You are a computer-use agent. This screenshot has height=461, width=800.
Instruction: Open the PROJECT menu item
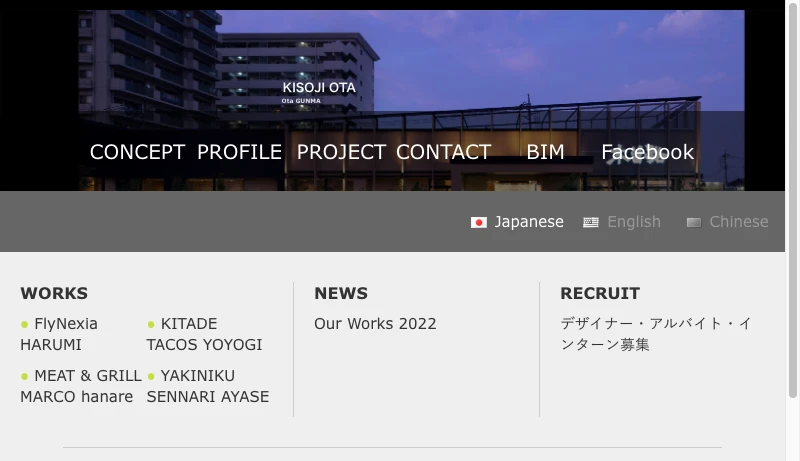tap(341, 152)
